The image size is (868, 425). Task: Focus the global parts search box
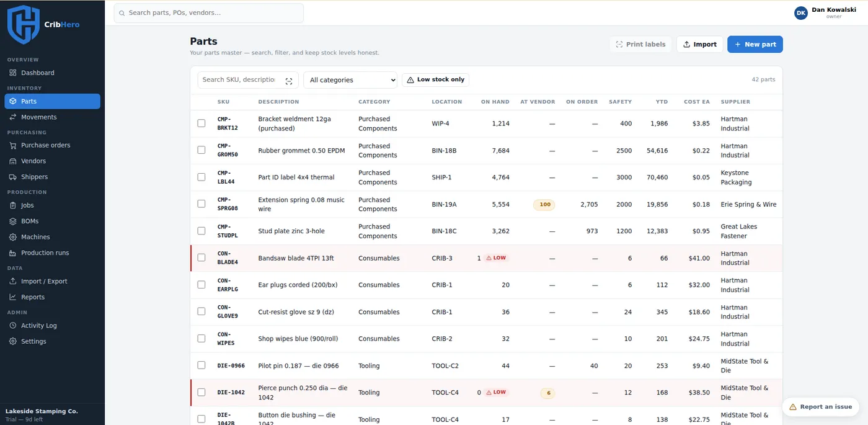pyautogui.click(x=209, y=13)
